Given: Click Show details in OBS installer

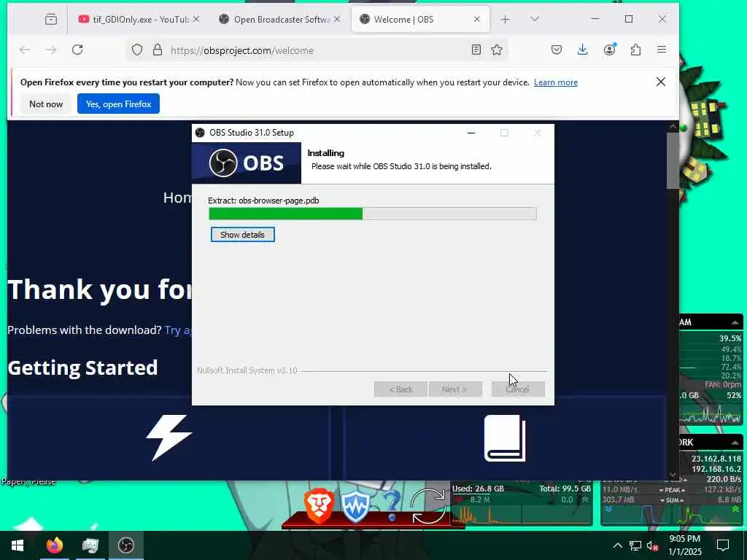Looking at the screenshot, I should click(x=242, y=235).
